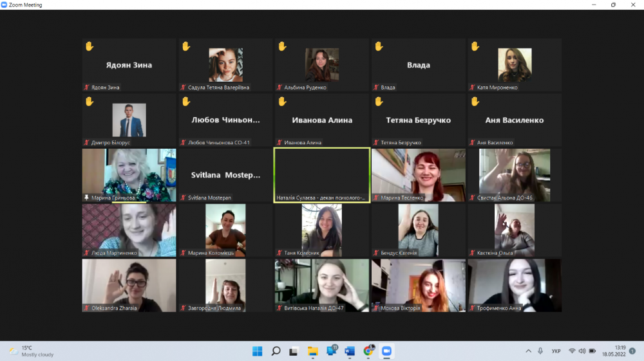
Task: Click the system tray microphone icon
Action: [540, 351]
